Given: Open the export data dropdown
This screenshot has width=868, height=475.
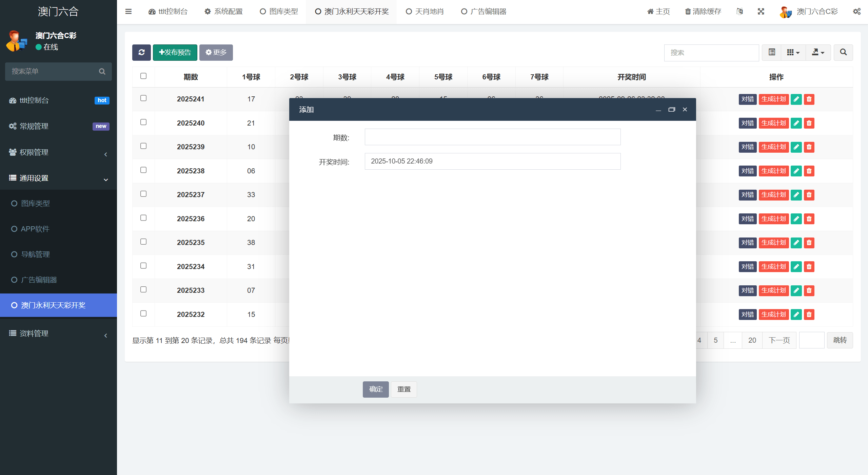Looking at the screenshot, I should [x=818, y=52].
